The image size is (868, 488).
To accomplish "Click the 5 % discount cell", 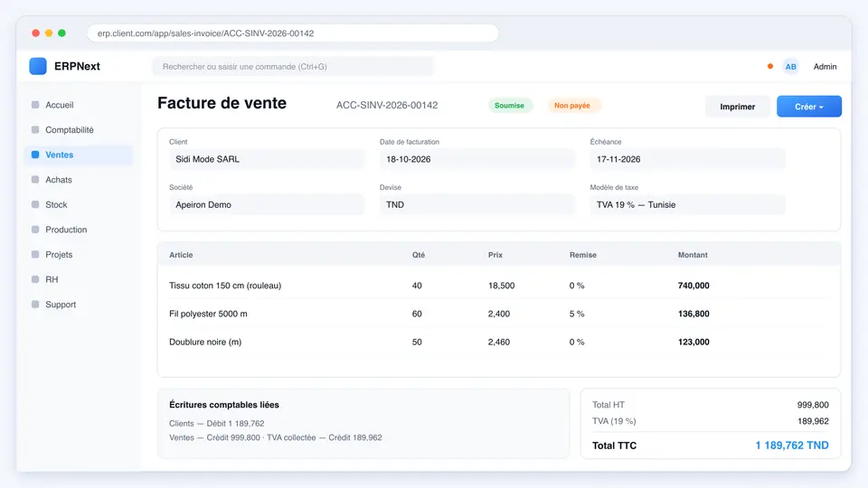I will click(577, 314).
